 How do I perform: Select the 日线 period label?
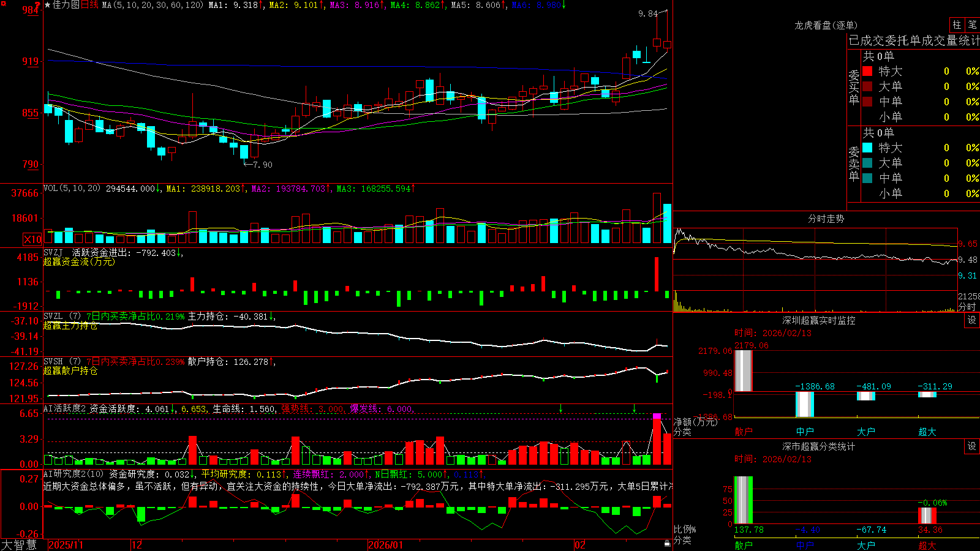point(89,5)
